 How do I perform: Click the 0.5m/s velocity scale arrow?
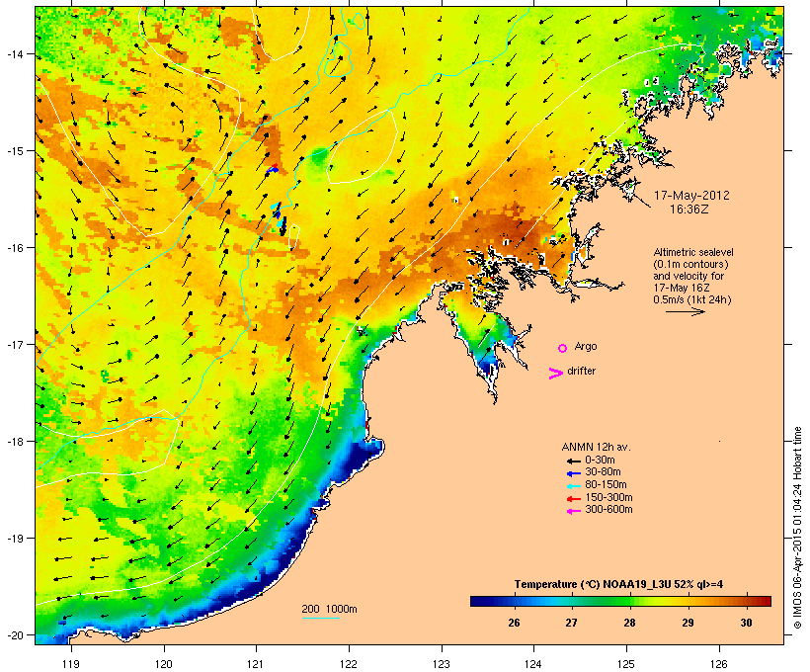(685, 311)
